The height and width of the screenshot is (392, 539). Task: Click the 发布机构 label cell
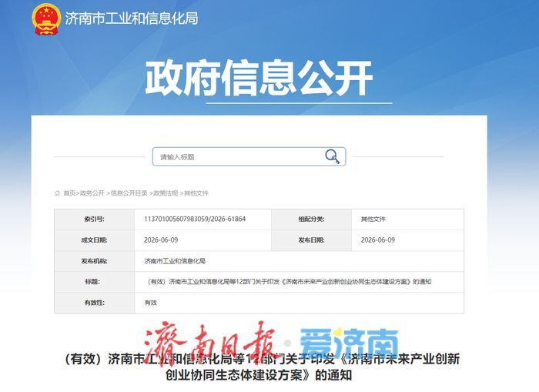pyautogui.click(x=95, y=261)
